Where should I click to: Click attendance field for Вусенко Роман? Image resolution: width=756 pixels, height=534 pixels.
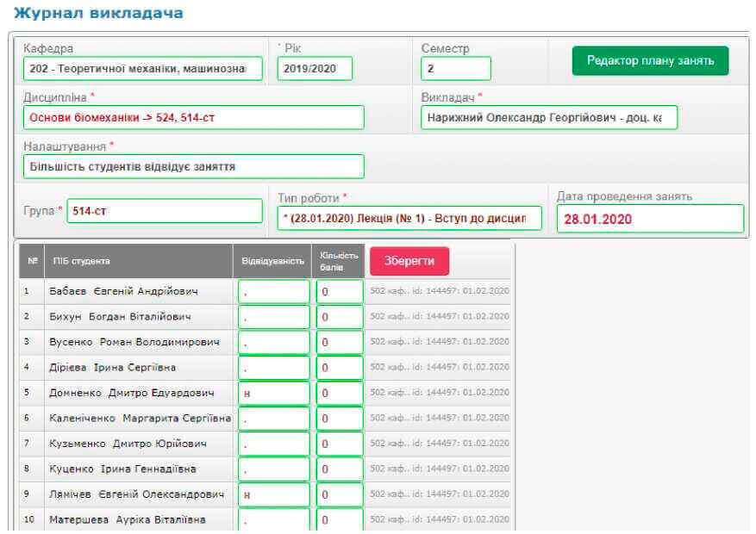[x=274, y=343]
